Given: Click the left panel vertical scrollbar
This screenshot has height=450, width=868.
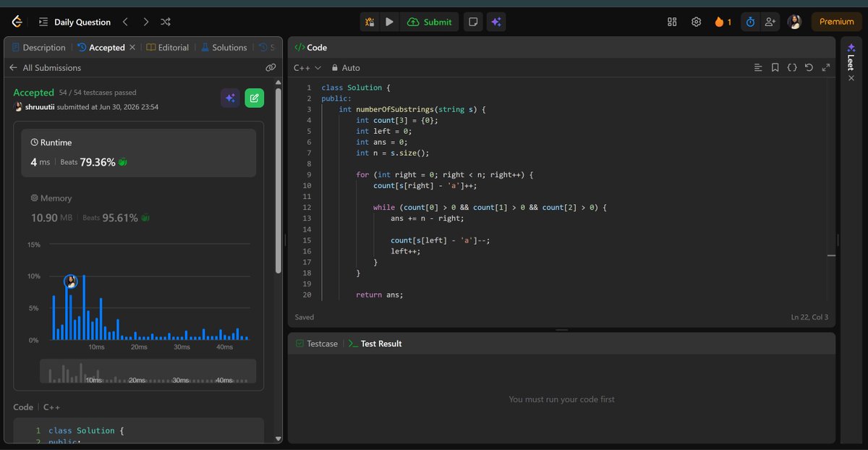Looking at the screenshot, I should (278, 181).
